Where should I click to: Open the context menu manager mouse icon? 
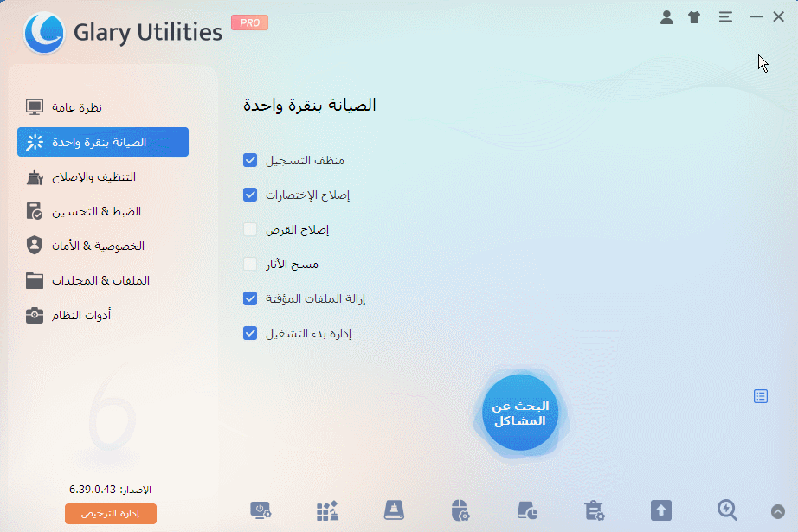[460, 510]
